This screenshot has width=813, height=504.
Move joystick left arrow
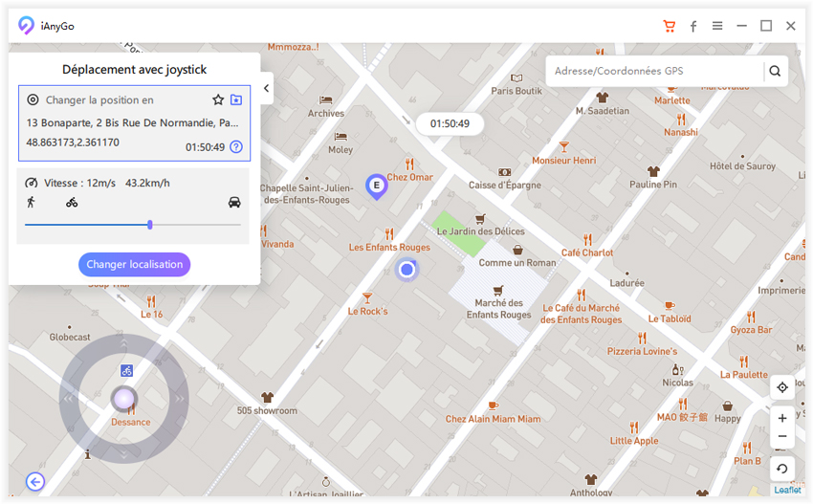click(69, 399)
